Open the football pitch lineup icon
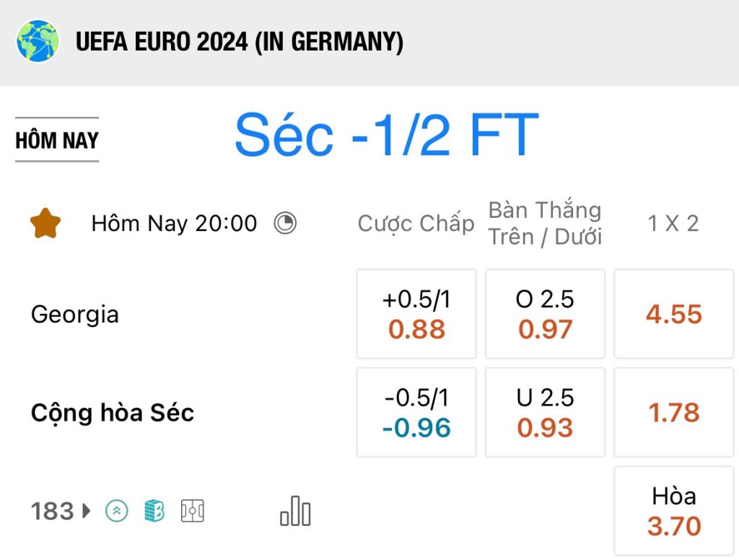The width and height of the screenshot is (739, 560). pyautogui.click(x=192, y=511)
